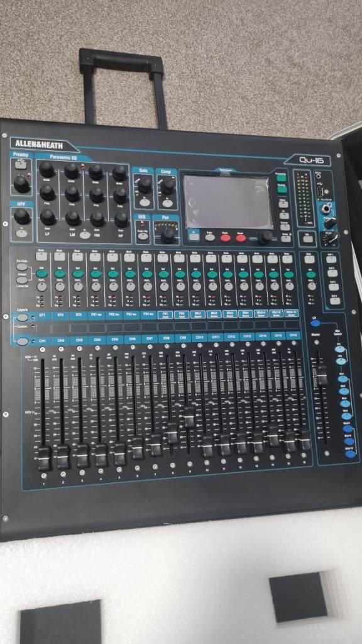This screenshot has height=644, width=362.
Task: Click the HPF frequency knob
Action: (x=22, y=216)
